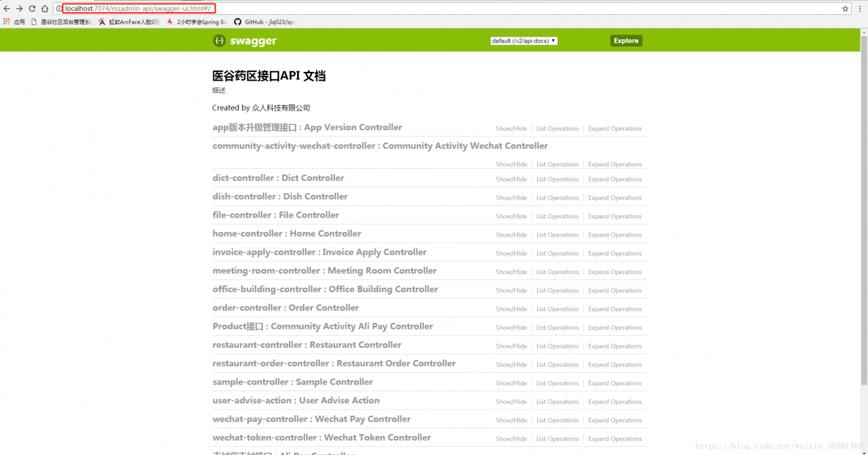Expand the Meeting Room Controller section
868x455 pixels.
pyautogui.click(x=324, y=271)
